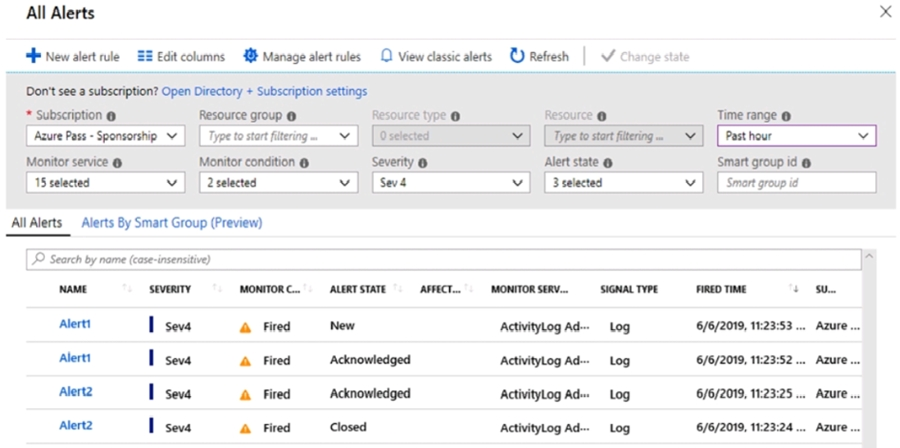
Task: Click View classic alerts bell icon
Action: [x=386, y=57]
